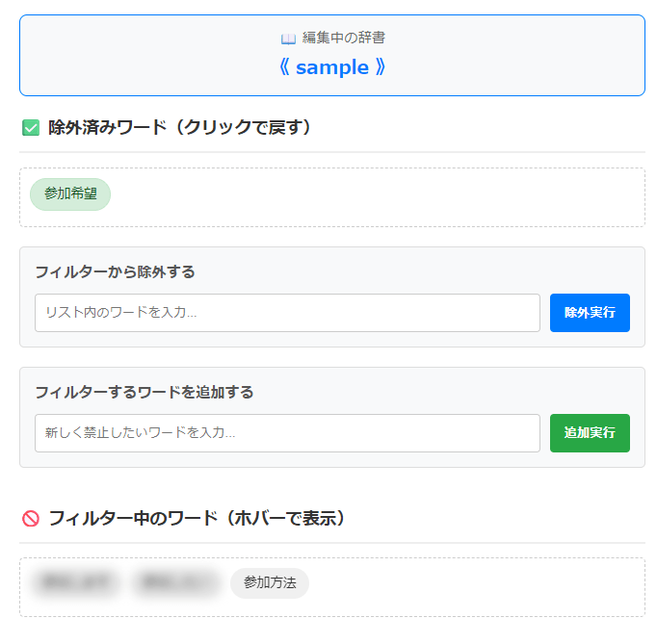
Task: Click the 除外済みワード(クリックで戻す) heading
Action: pyautogui.click(x=181, y=127)
